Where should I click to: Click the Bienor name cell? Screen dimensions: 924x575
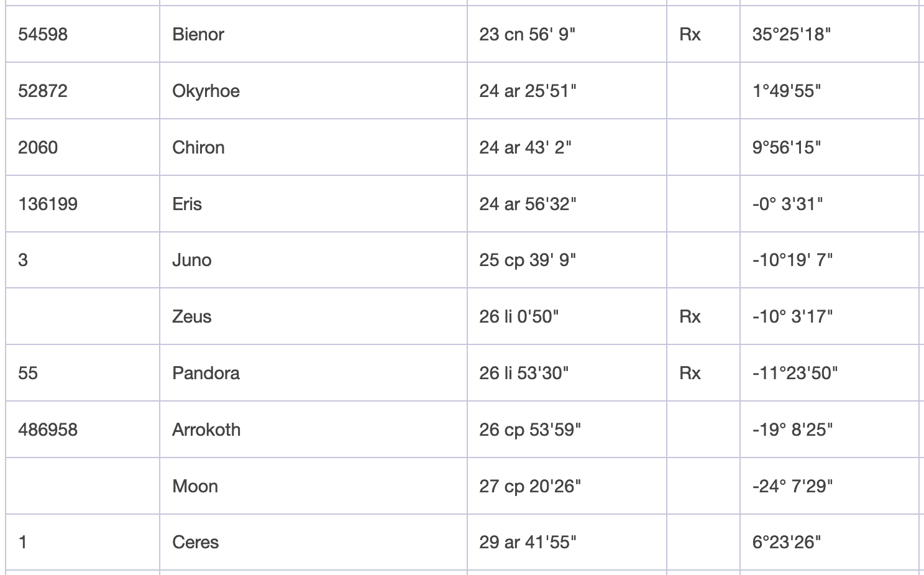click(198, 34)
